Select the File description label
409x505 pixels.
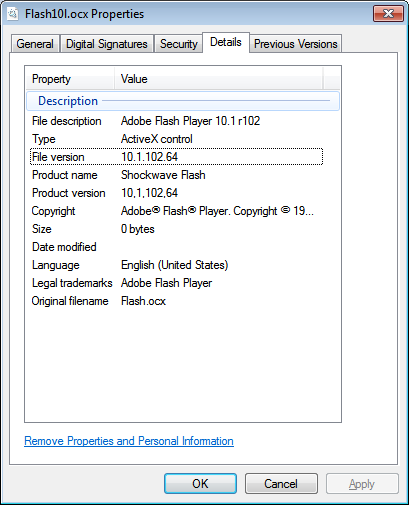[67, 121]
